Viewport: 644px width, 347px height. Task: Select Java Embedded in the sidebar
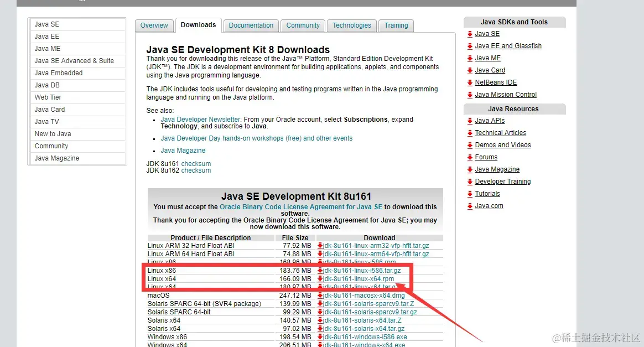click(x=77, y=73)
